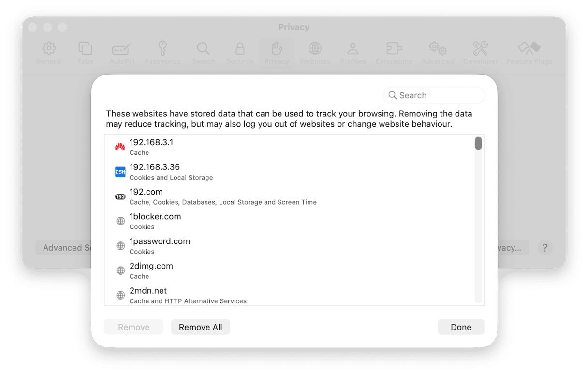588x375 pixels.
Task: Click the Done button
Action: tap(460, 327)
